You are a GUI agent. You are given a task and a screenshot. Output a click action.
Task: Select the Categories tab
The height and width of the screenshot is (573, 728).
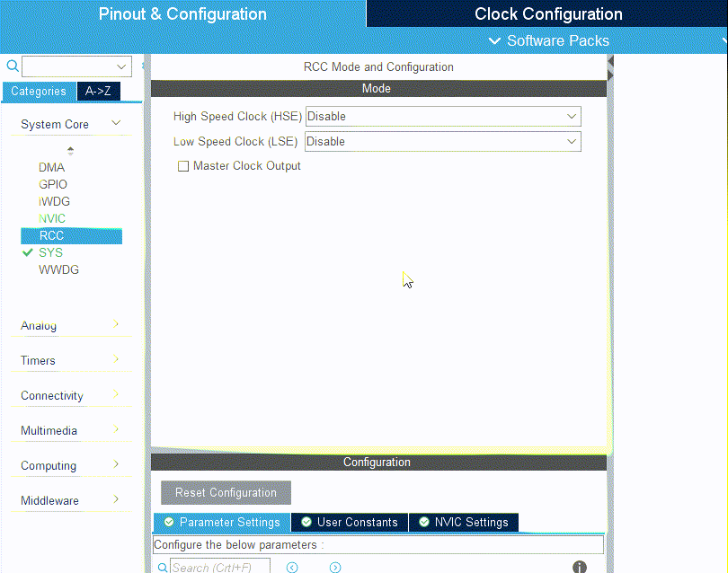coord(39,92)
